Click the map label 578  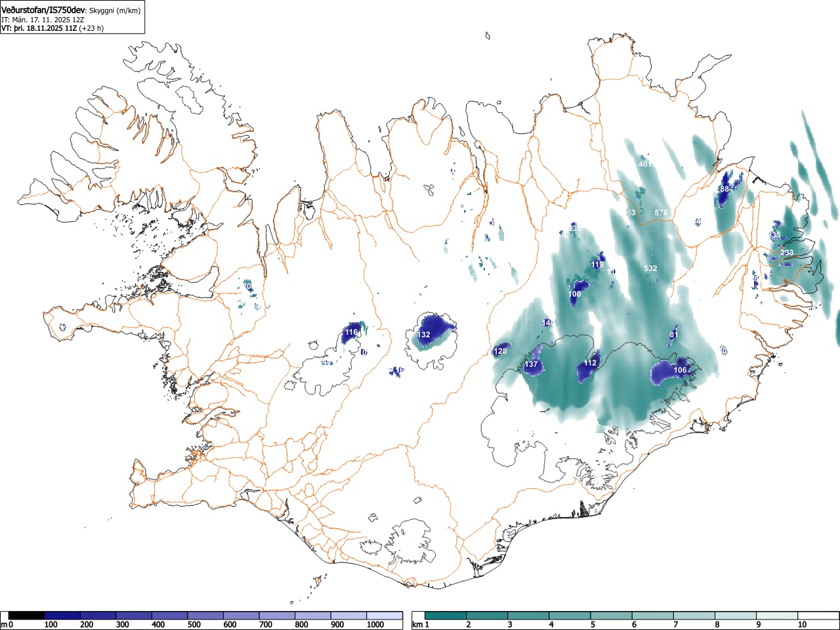661,213
